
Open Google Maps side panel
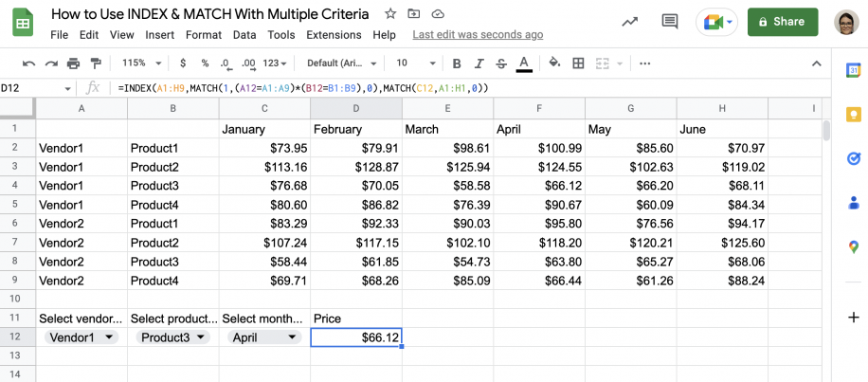pyautogui.click(x=853, y=246)
